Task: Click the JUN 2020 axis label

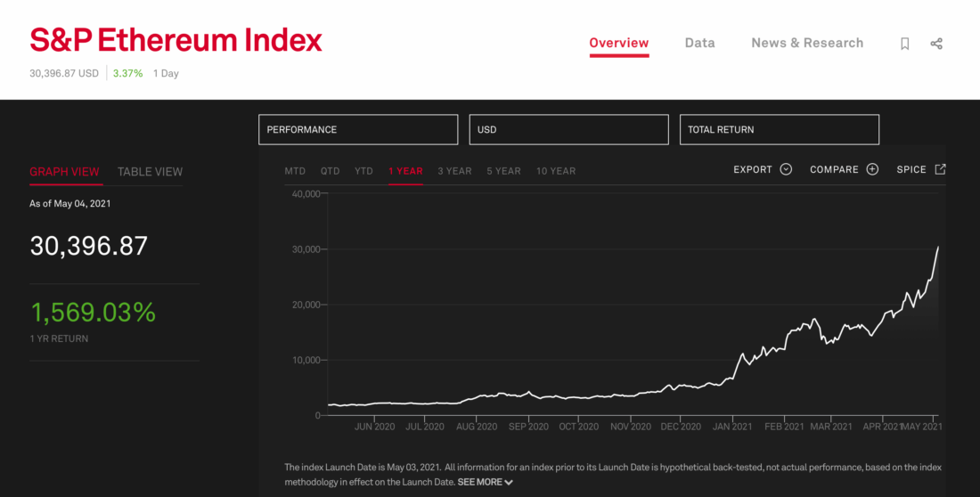Action: click(x=374, y=427)
